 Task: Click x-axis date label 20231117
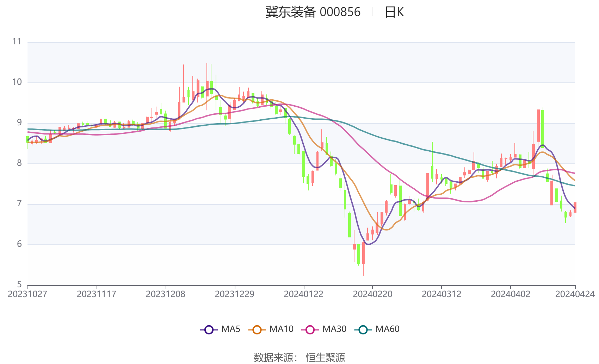point(97,294)
